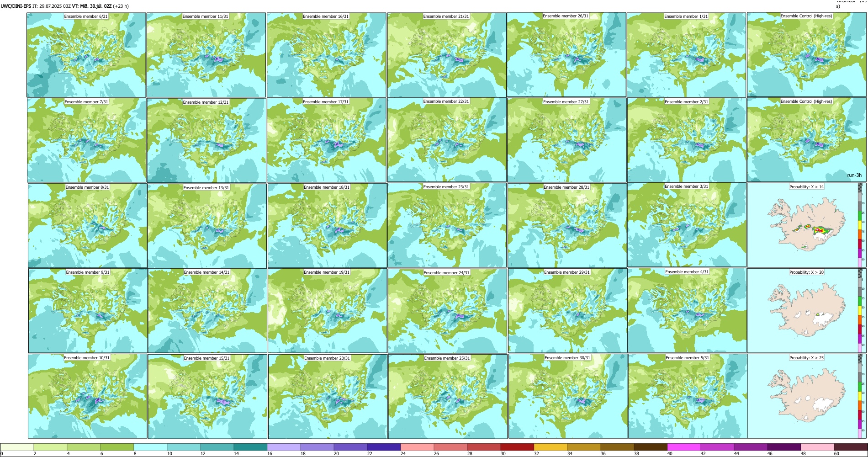This screenshot has width=868, height=457.
Task: Click the Ensemble member 5/31 map panel
Action: [x=688, y=396]
